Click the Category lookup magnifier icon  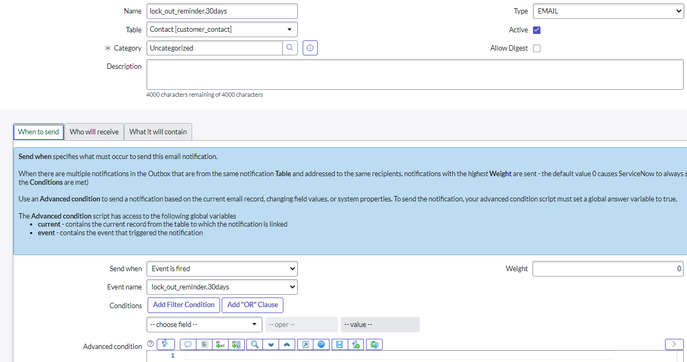[x=290, y=48]
